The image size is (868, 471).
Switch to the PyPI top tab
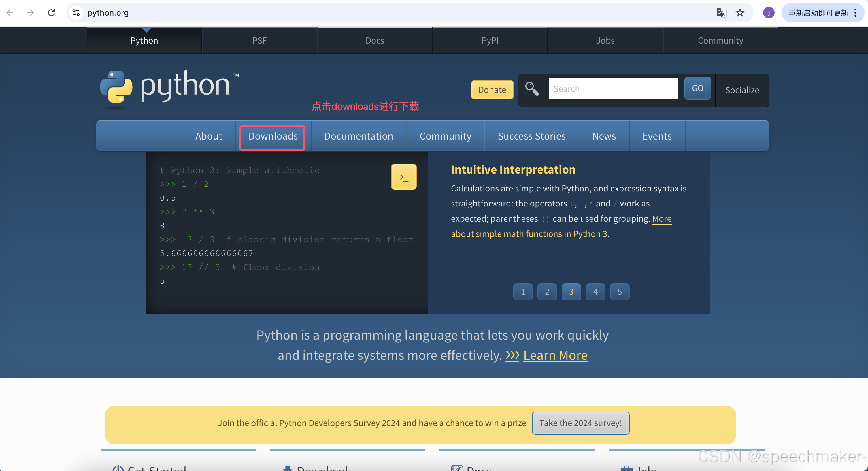[x=490, y=40]
